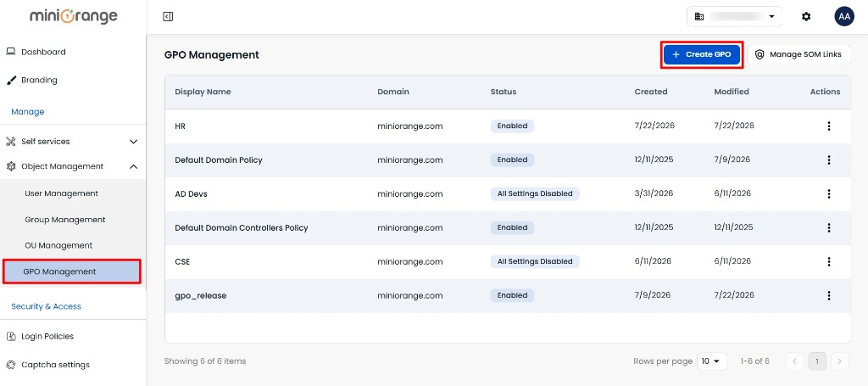Click the Create GPO button
Image resolution: width=868 pixels, height=386 pixels.
[702, 54]
